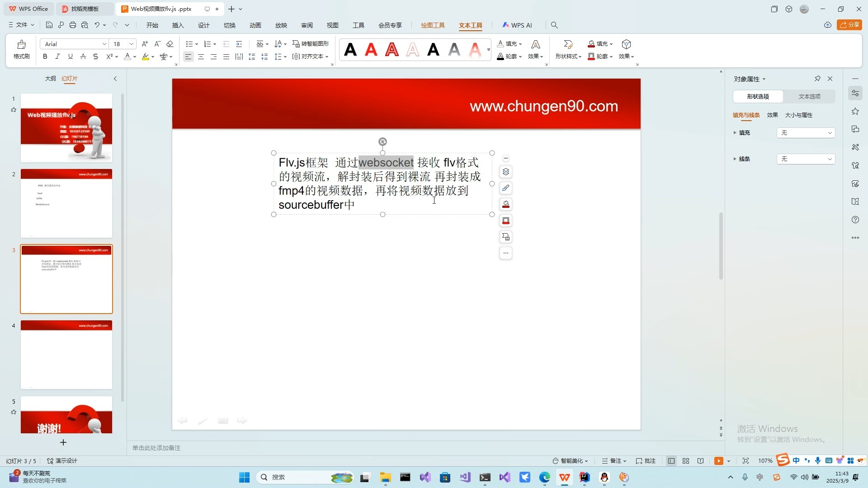The width and height of the screenshot is (868, 488).
Task: Select slide 4 thumbnail
Action: pos(66,355)
